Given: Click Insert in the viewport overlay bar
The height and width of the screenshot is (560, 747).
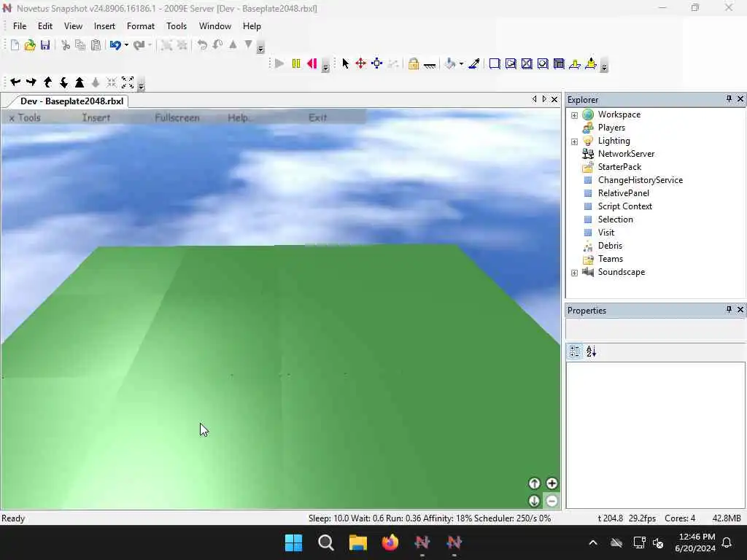Looking at the screenshot, I should coord(96,117).
